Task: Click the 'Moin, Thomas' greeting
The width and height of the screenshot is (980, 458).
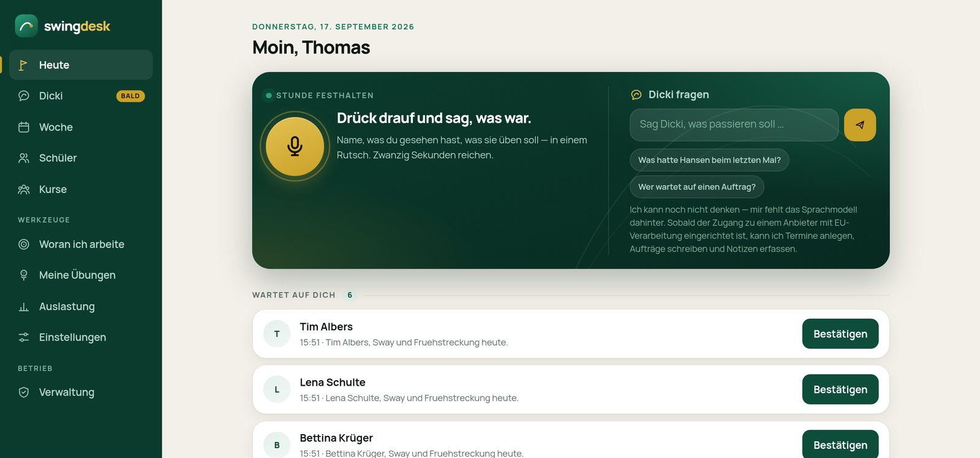Action: 311,48
